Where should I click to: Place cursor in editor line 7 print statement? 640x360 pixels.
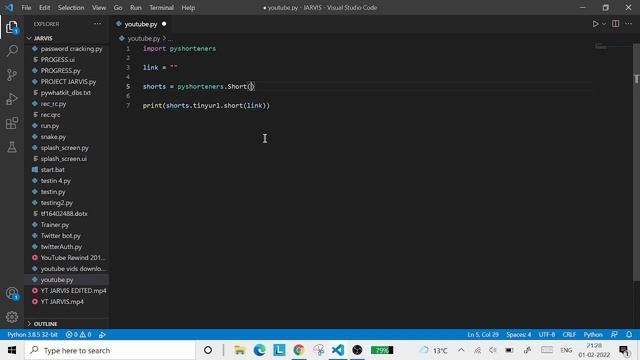[206, 106]
